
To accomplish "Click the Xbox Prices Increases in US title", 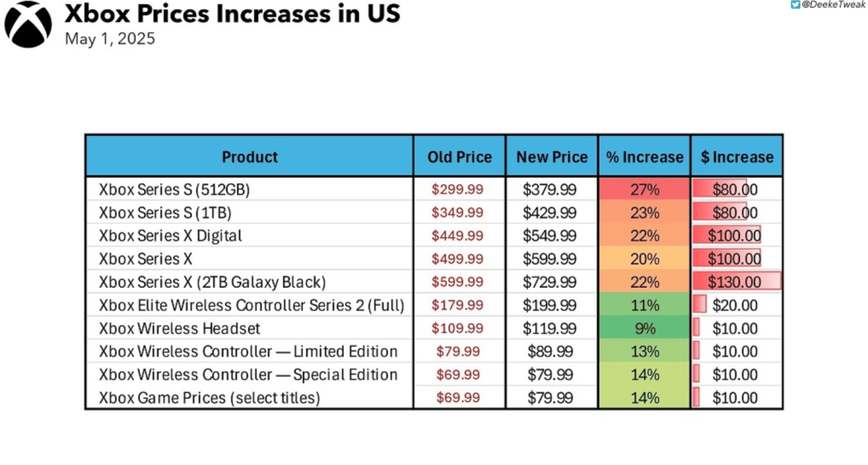I will (x=232, y=14).
